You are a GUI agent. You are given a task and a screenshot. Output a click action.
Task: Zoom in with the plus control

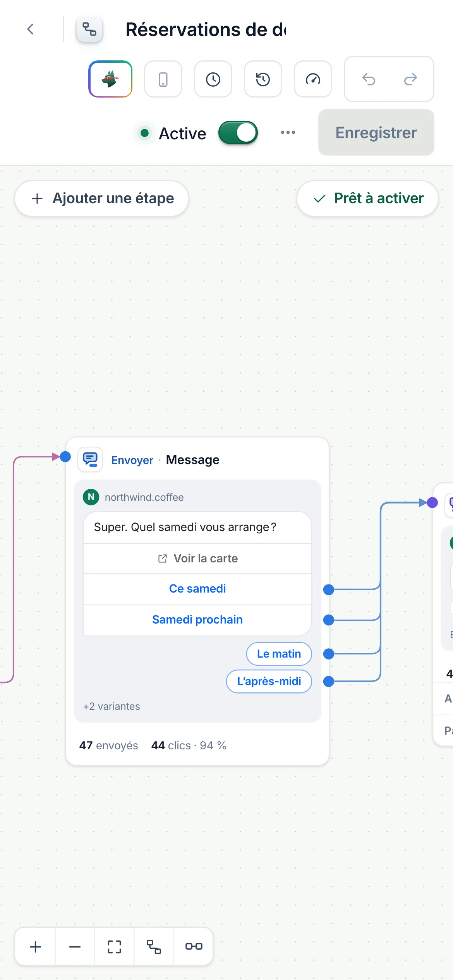(35, 947)
